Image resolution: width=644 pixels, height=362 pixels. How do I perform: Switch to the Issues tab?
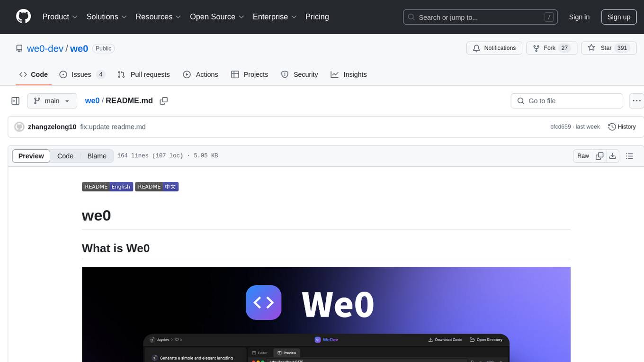click(x=82, y=74)
